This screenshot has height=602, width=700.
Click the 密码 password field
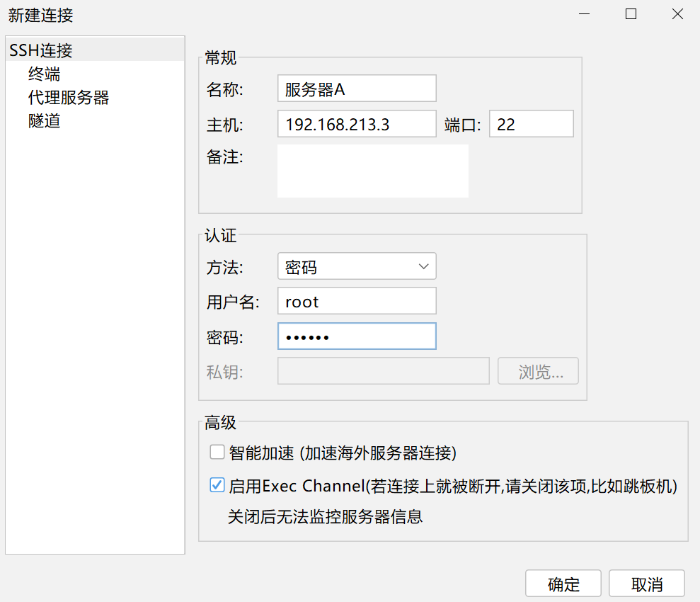click(x=356, y=337)
